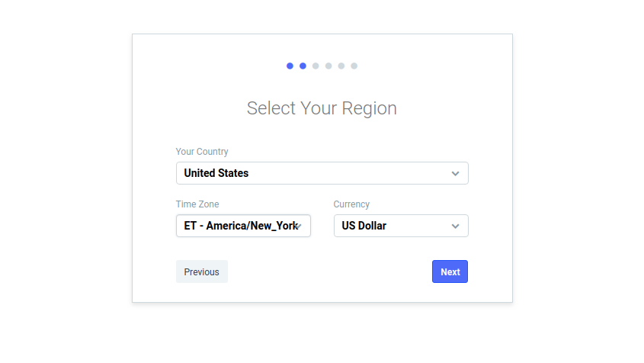Click the "Currency" field label
The height and width of the screenshot is (363, 644).
point(351,204)
